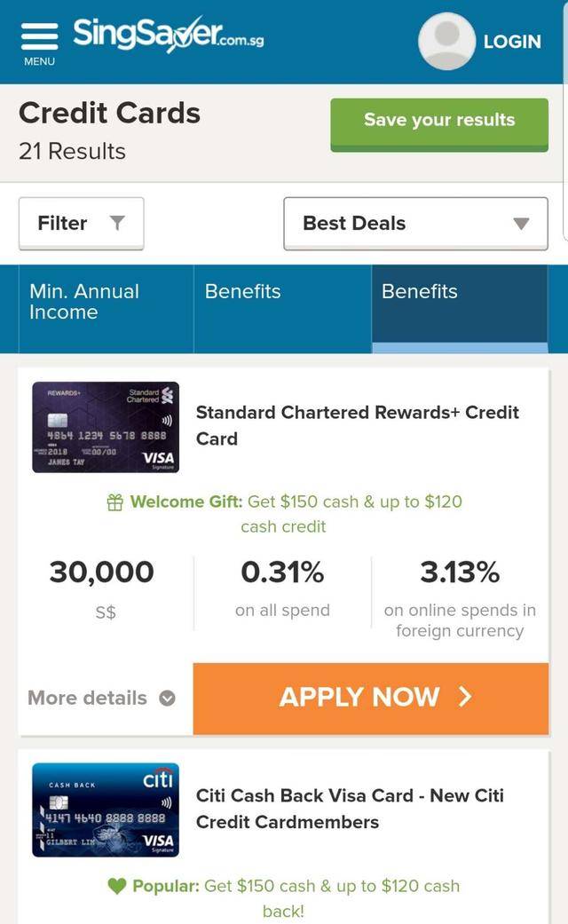Screen dimensions: 568x924
Task: Click the Citi Cash Back card image
Action: [106, 809]
